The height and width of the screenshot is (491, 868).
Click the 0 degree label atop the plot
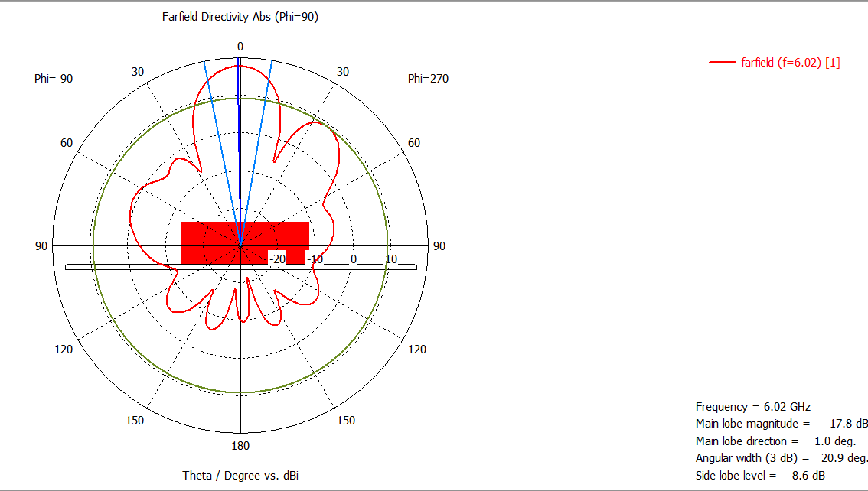pos(240,47)
